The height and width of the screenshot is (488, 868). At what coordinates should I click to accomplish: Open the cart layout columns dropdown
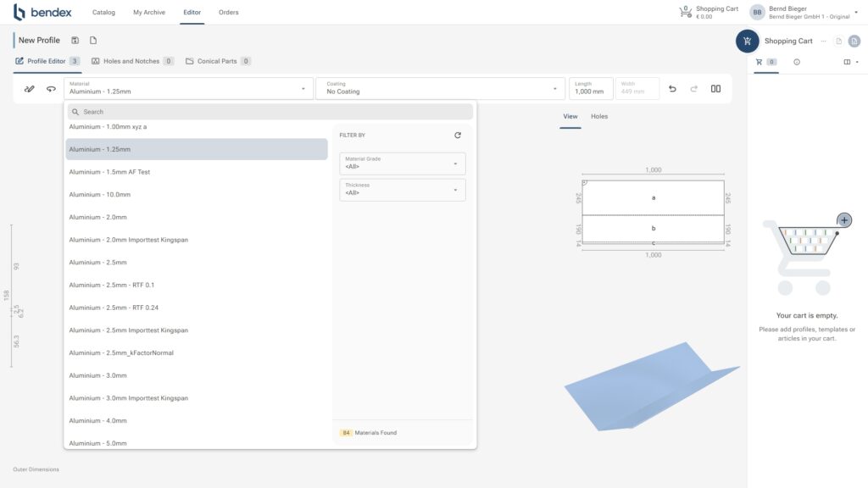[850, 62]
